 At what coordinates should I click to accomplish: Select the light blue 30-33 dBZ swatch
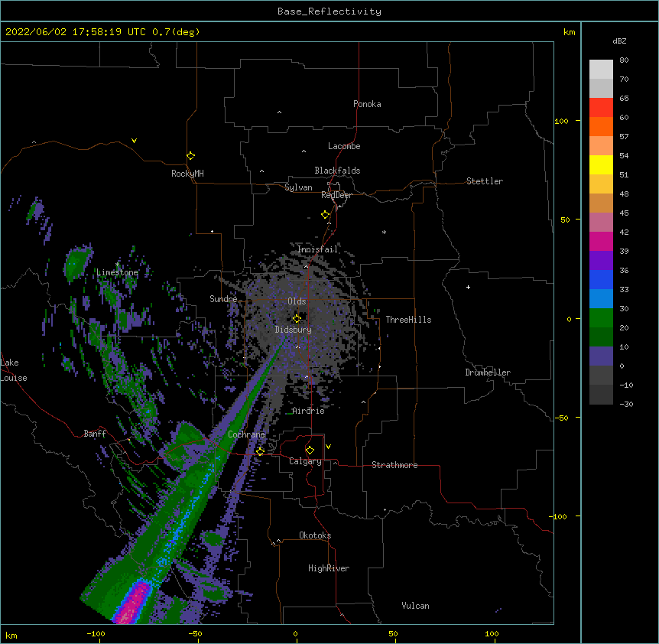click(601, 298)
